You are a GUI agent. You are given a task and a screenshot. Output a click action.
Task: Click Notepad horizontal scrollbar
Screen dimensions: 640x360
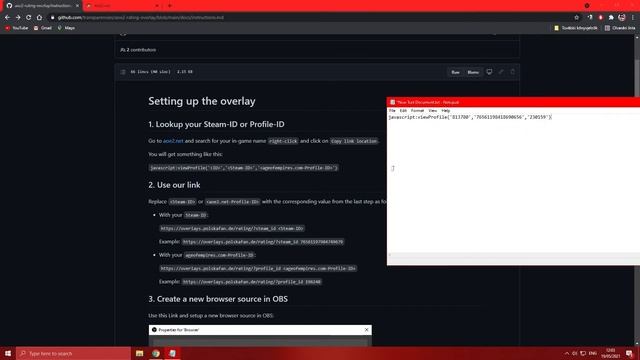click(x=513, y=255)
